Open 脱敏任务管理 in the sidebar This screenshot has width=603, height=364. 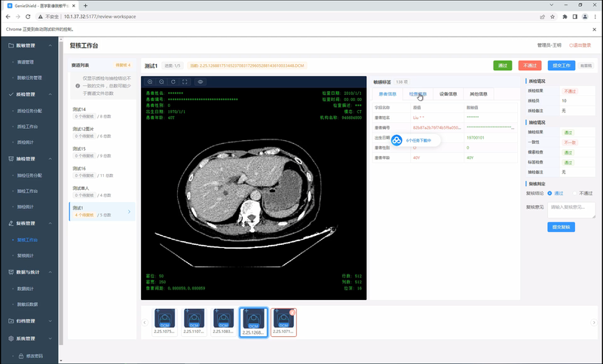(29, 78)
